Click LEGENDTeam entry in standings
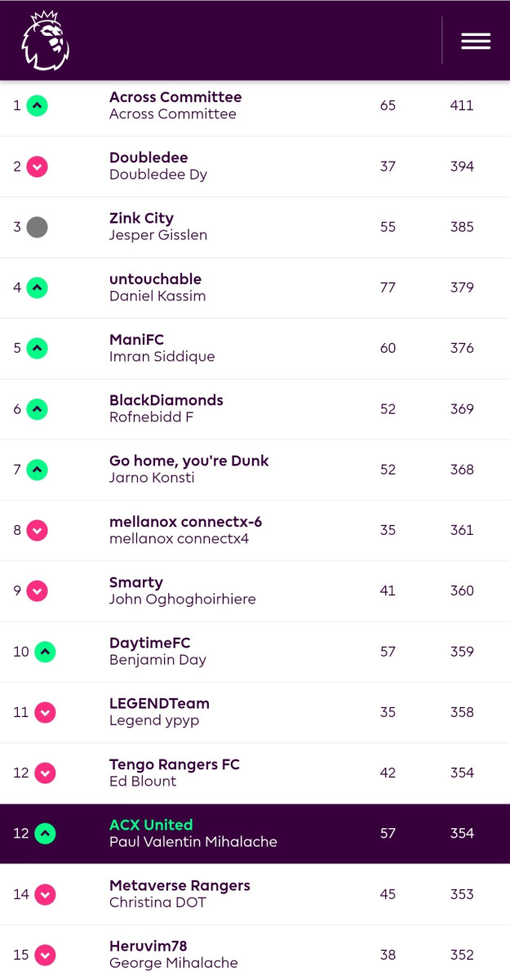The height and width of the screenshot is (980, 510). click(x=159, y=703)
